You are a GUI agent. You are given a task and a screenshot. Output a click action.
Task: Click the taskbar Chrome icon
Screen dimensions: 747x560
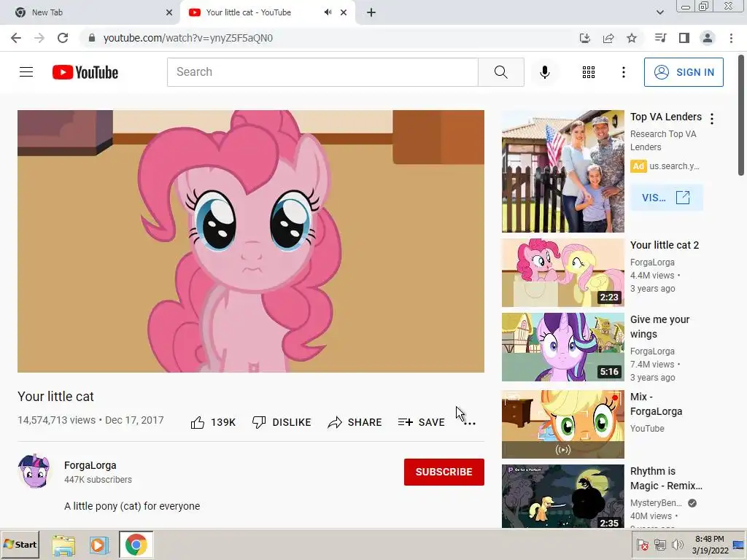point(136,544)
